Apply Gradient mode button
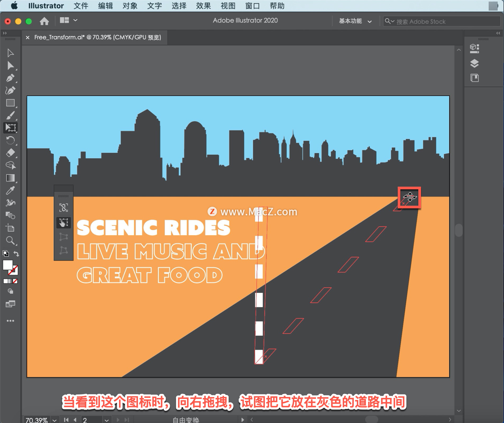504x423 pixels. (x=10, y=281)
